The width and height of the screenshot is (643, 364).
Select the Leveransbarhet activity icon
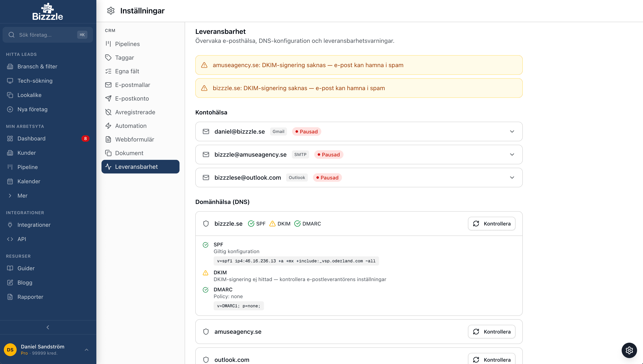point(109,166)
